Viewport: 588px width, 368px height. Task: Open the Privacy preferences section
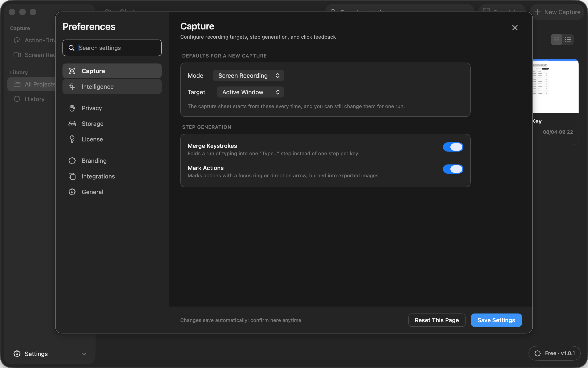[x=112, y=108]
